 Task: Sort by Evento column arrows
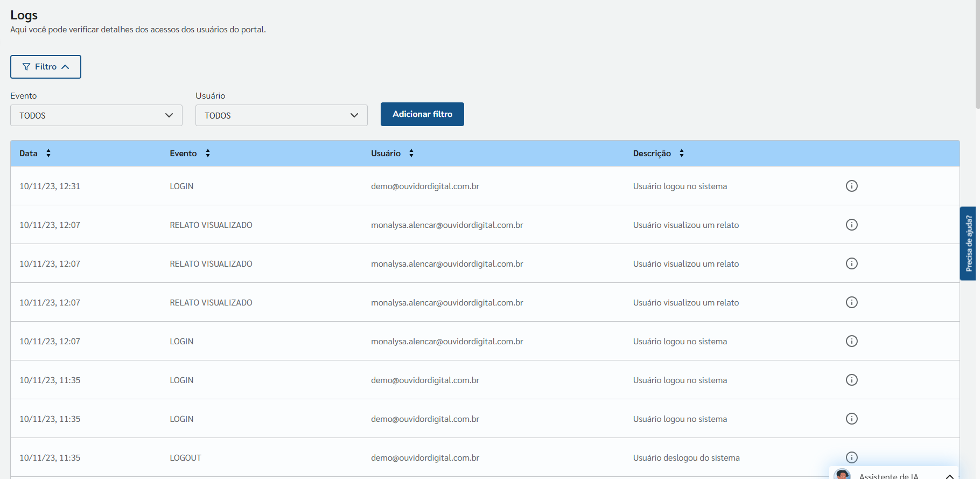(208, 154)
